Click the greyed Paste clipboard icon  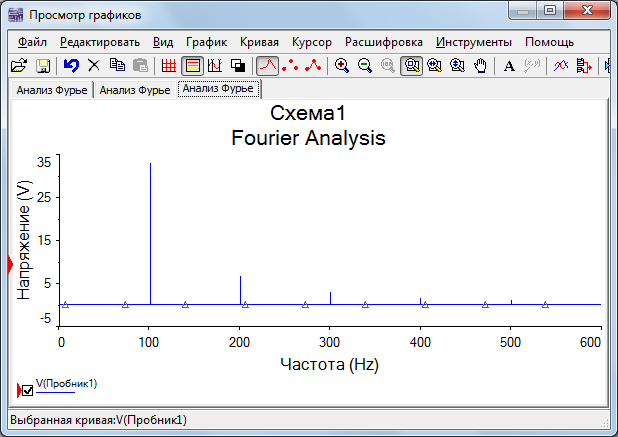tap(140, 65)
